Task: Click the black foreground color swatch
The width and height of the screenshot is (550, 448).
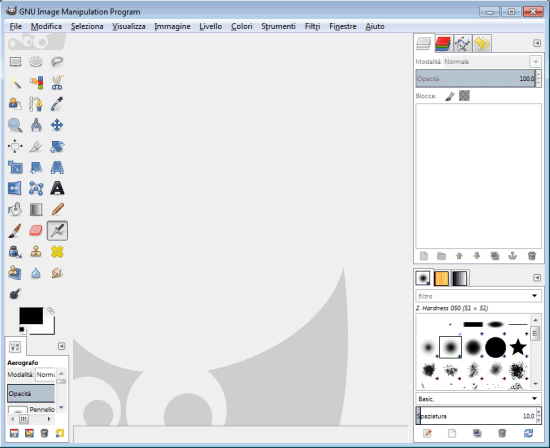Action: [31, 315]
